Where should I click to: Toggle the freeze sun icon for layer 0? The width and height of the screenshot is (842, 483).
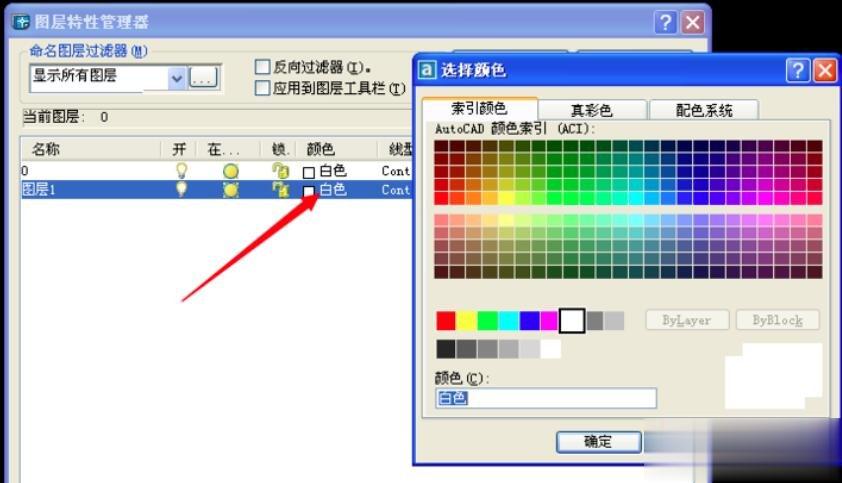click(231, 171)
